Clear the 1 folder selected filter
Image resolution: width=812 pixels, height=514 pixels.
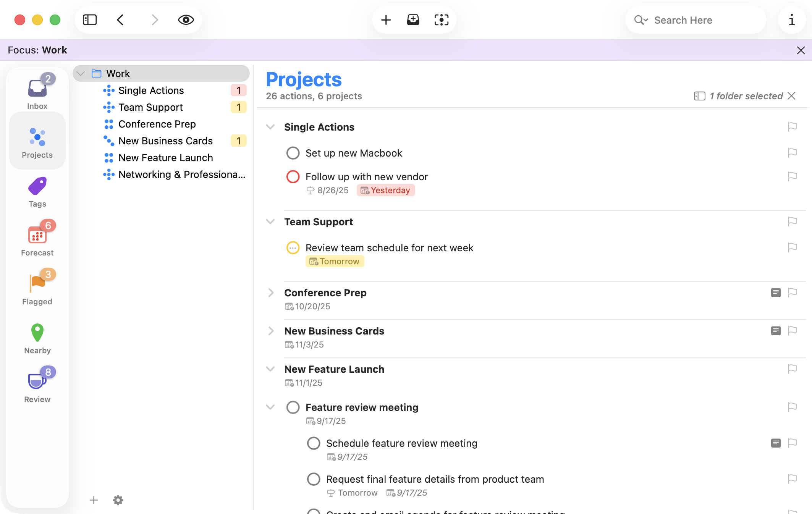pyautogui.click(x=792, y=96)
